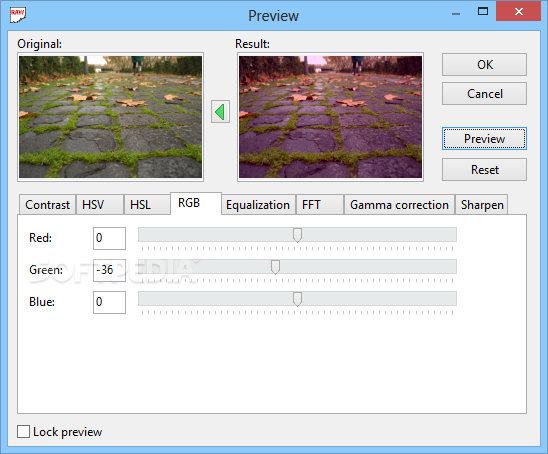The image size is (548, 454).
Task: Click the Green value field showing -36
Action: 109,270
